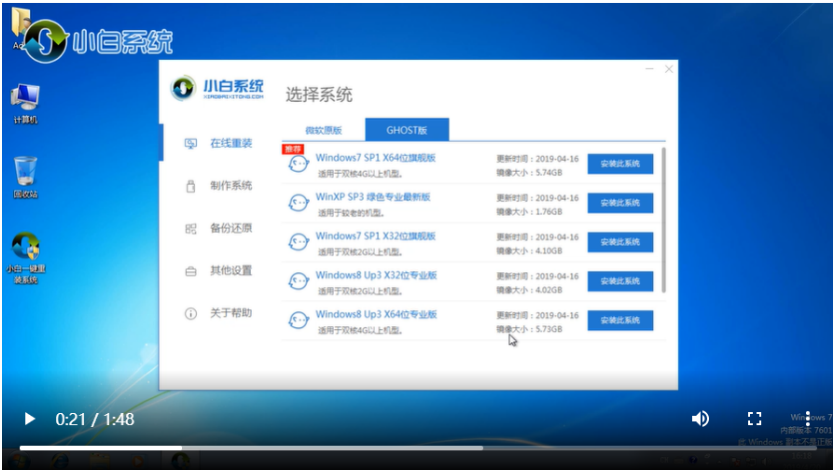The width and height of the screenshot is (836, 470).
Task: Toggle fullscreen video mode
Action: 755,418
